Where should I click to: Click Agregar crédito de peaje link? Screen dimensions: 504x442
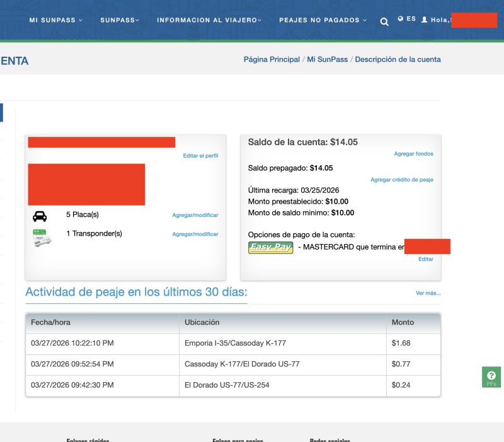point(402,180)
